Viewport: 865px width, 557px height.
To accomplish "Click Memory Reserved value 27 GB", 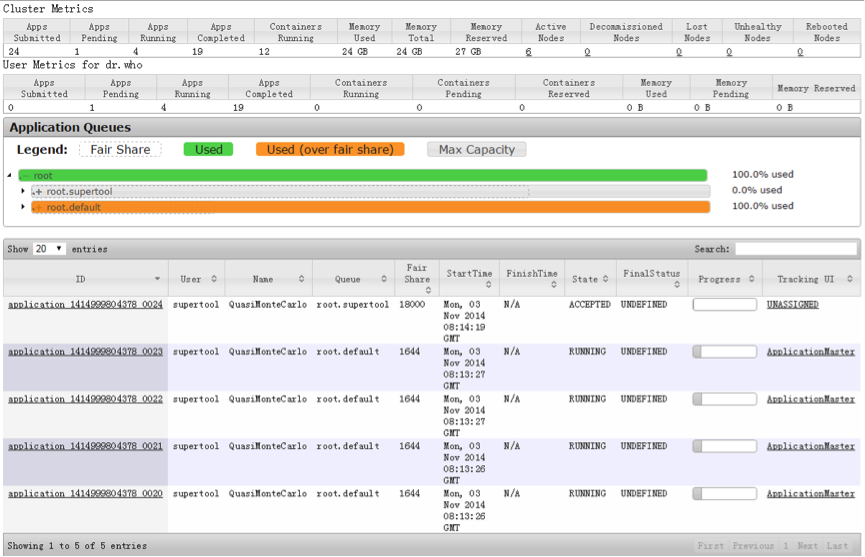I will click(x=468, y=51).
